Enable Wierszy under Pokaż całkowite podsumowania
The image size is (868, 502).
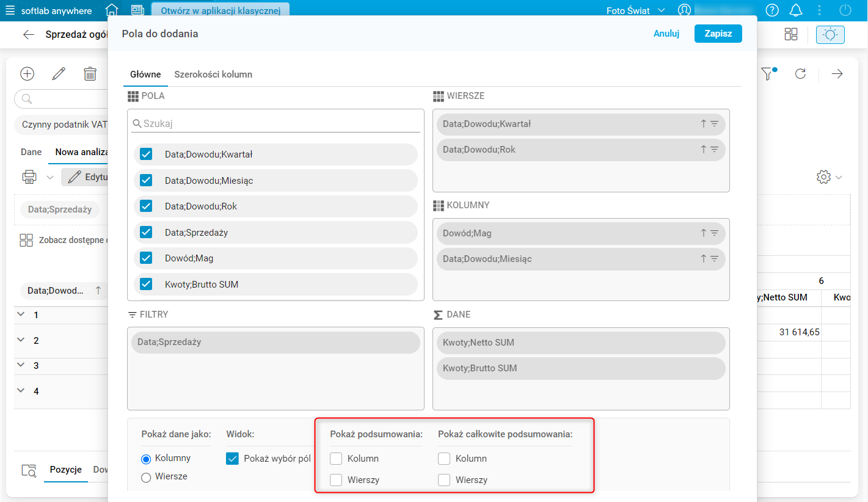tap(444, 480)
